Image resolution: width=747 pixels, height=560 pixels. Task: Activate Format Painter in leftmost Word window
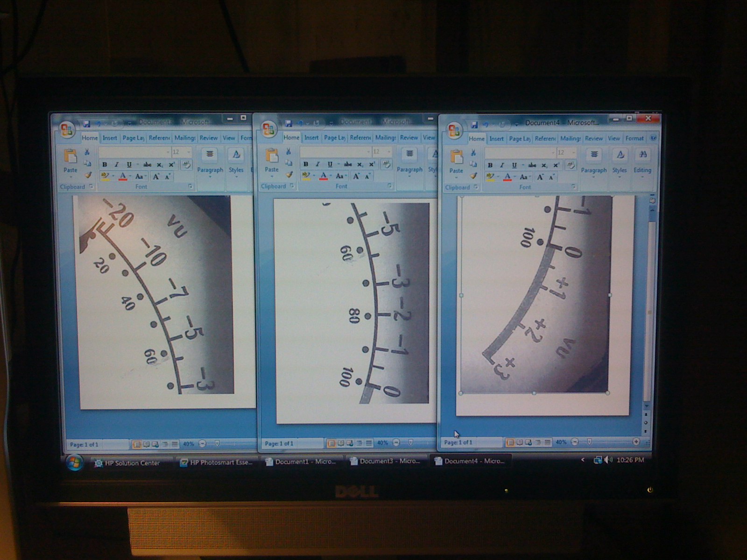point(87,175)
